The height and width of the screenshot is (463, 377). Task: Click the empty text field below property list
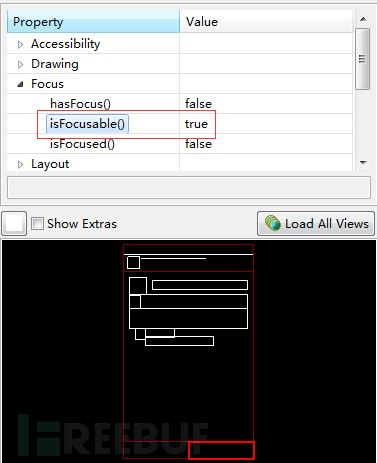[x=189, y=188]
